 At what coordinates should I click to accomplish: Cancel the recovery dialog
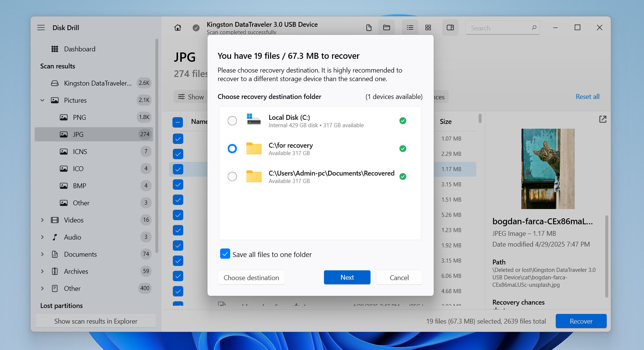pos(399,277)
